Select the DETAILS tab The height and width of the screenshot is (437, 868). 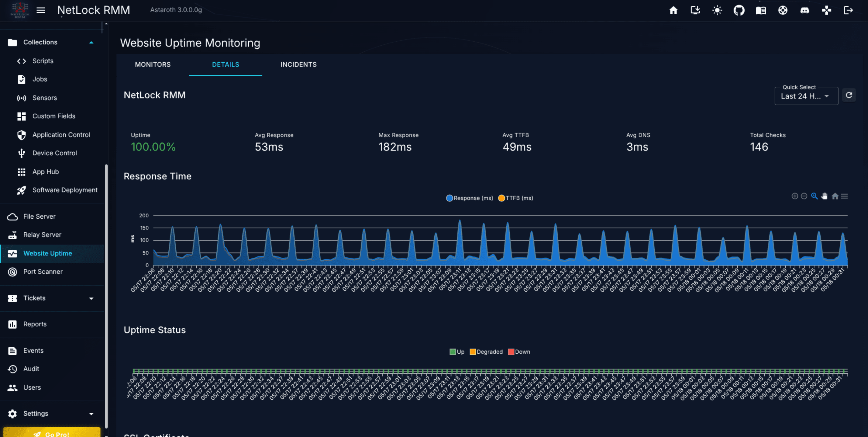tap(226, 64)
